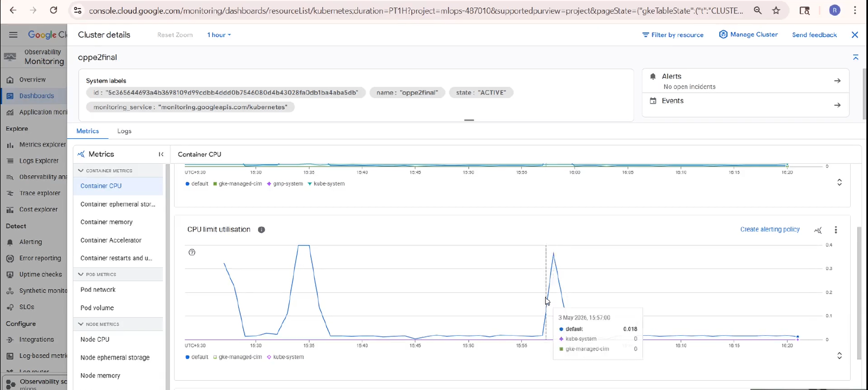Open CPU limit utilisation chart in Metrics explorer icon
Image resolution: width=868 pixels, height=390 pixels.
pos(818,230)
